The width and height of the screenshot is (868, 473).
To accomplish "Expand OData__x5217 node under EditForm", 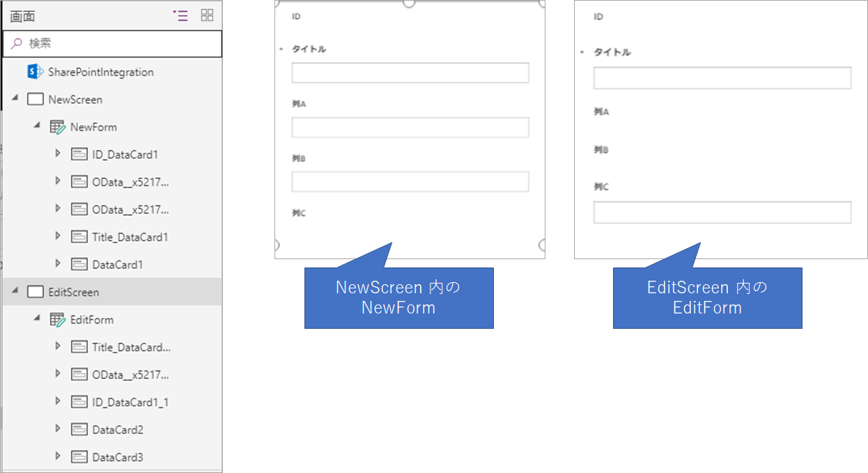I will 58,374.
